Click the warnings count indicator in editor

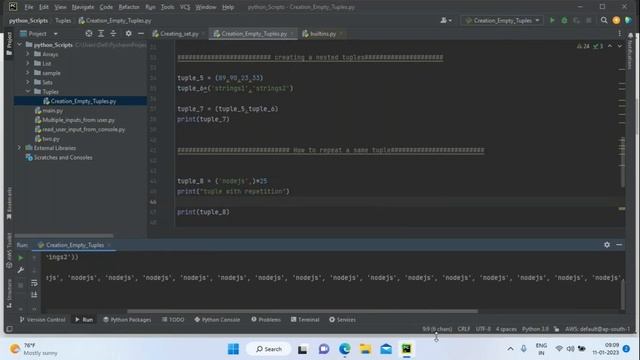583,46
